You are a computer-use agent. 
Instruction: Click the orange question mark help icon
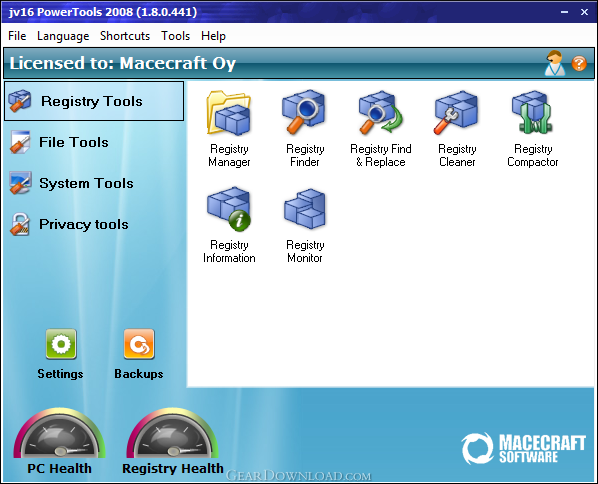[x=579, y=64]
